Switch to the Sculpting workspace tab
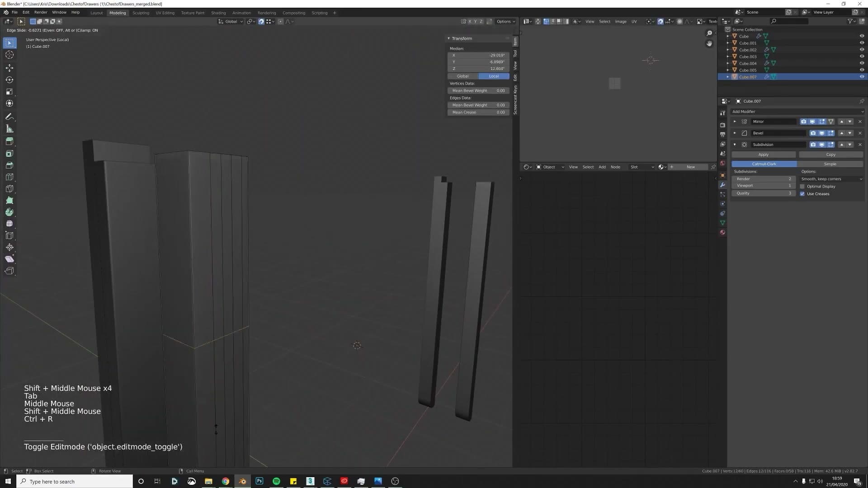This screenshot has height=488, width=868. pyautogui.click(x=141, y=13)
